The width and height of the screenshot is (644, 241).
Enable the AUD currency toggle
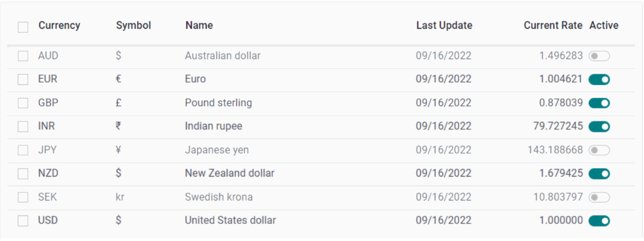click(599, 56)
